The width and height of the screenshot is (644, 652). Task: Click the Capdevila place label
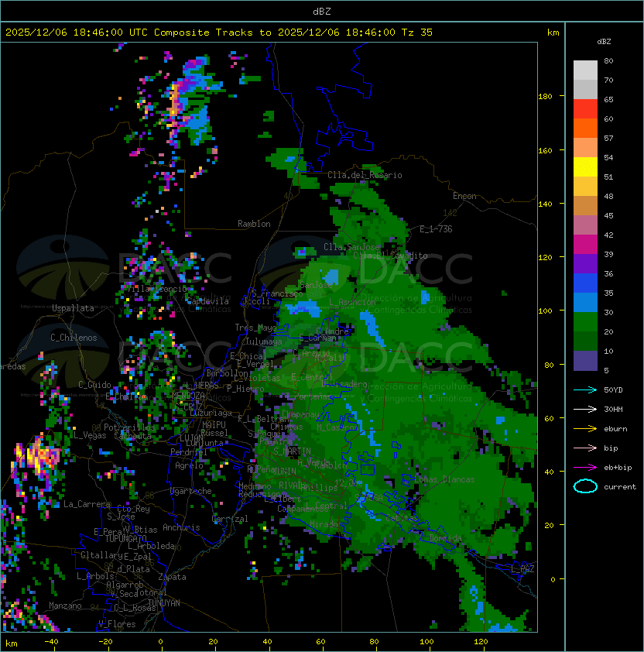[x=207, y=301]
